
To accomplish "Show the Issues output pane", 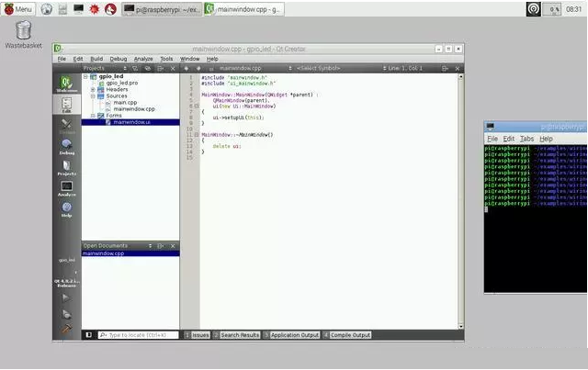I will click(199, 335).
